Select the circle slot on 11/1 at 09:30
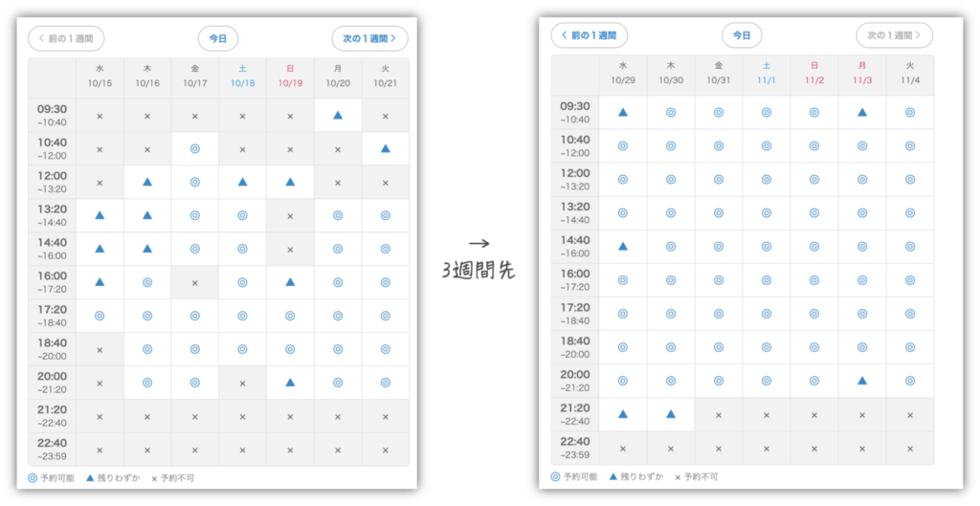Viewport: 980px width, 506px height. pyautogui.click(x=767, y=112)
